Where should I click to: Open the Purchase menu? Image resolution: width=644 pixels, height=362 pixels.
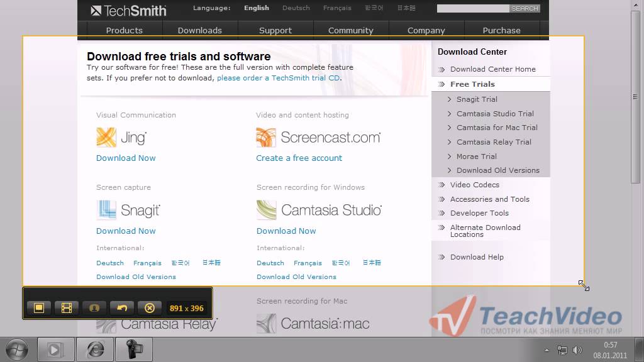(501, 30)
